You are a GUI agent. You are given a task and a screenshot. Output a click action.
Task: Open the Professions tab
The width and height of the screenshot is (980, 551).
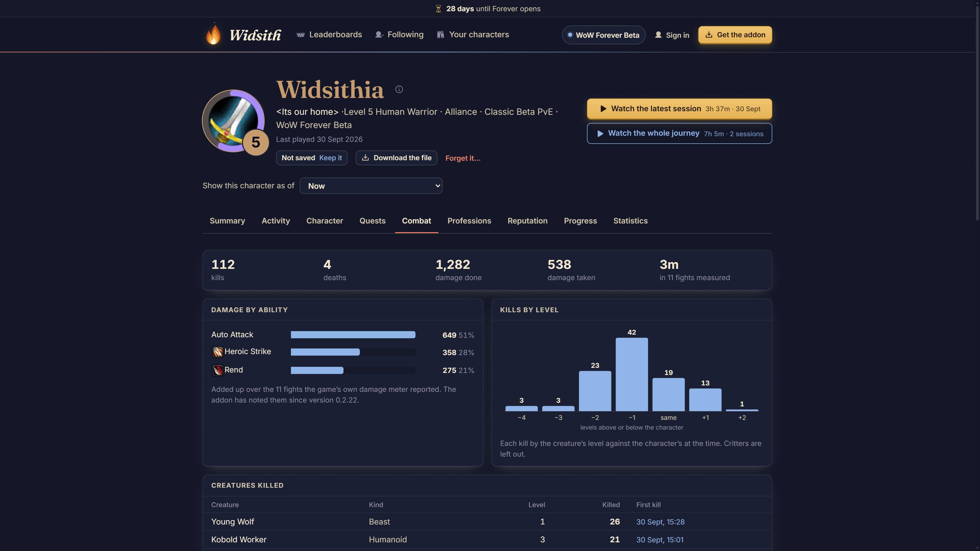(469, 221)
